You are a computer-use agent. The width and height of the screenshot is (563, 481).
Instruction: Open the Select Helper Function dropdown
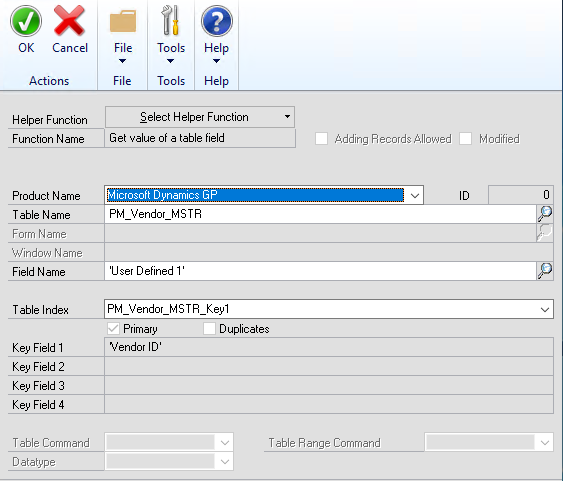[200, 117]
